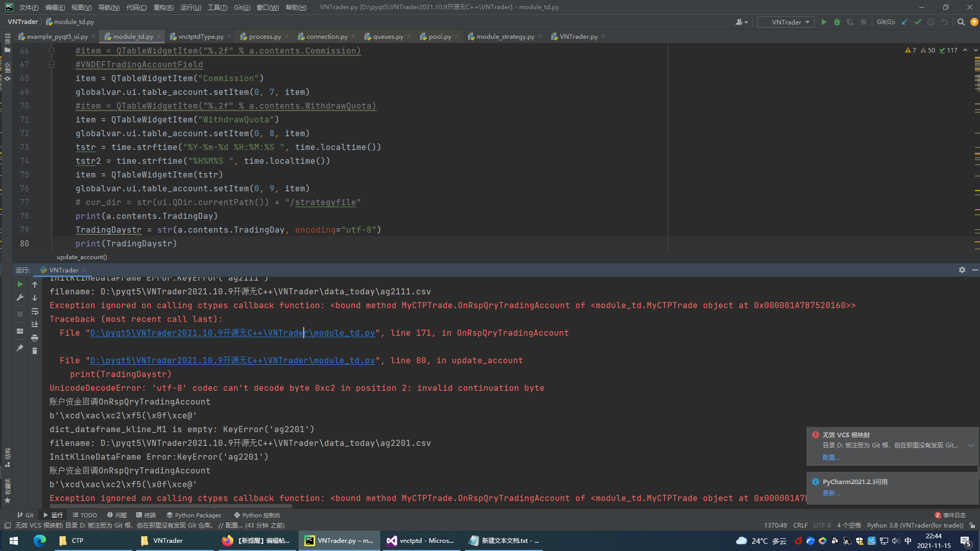This screenshot has height=551, width=980.
Task: Click the Git commit green checkmark
Action: [x=918, y=22]
